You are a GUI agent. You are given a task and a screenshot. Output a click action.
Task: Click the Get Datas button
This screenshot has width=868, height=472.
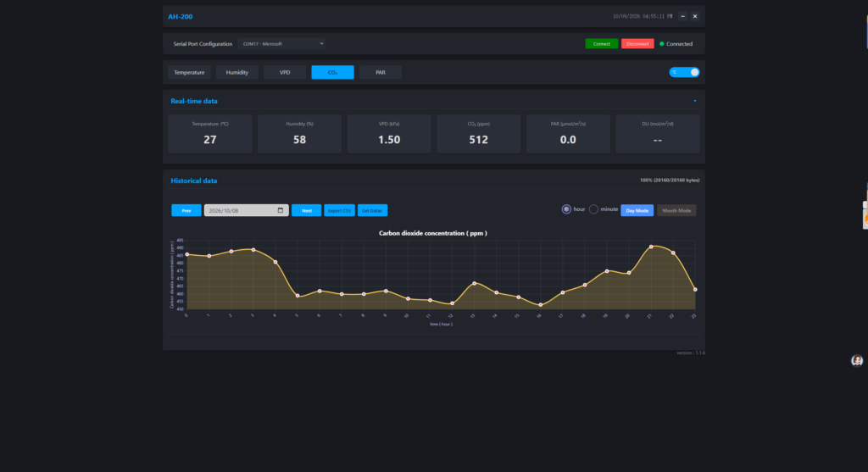(x=372, y=210)
